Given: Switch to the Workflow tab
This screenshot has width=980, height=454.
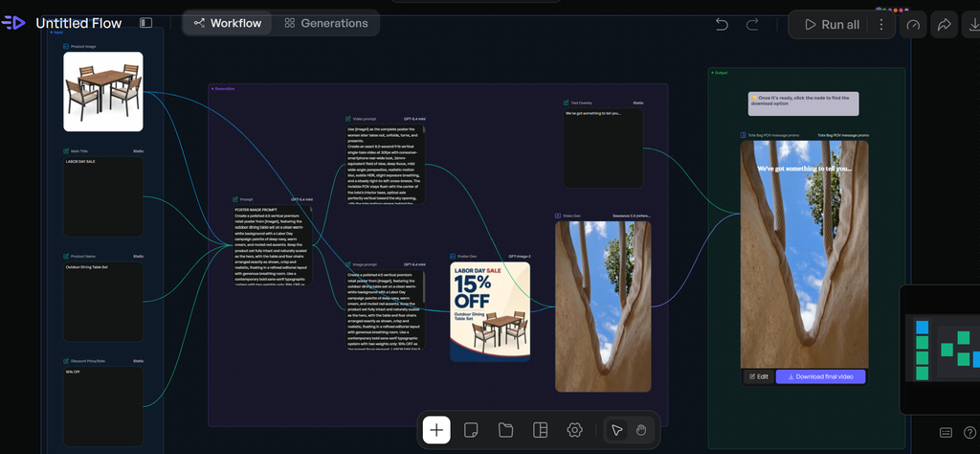Looking at the screenshot, I should 228,23.
